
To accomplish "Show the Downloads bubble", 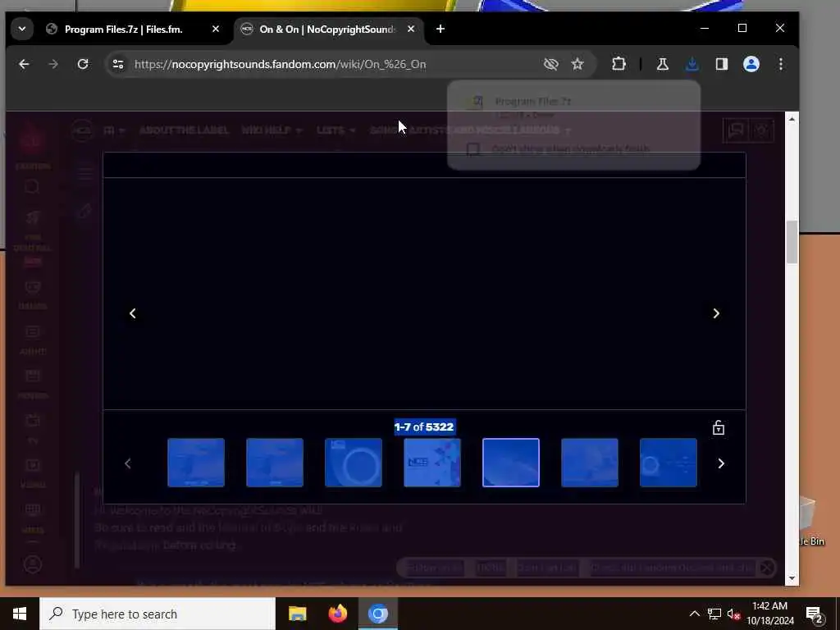I will [692, 64].
